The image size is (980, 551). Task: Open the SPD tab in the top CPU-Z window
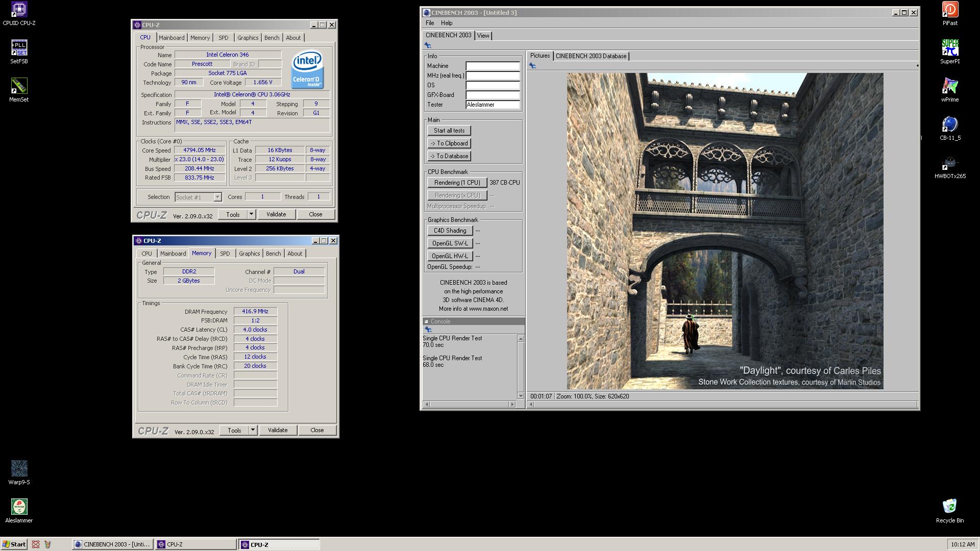click(224, 38)
